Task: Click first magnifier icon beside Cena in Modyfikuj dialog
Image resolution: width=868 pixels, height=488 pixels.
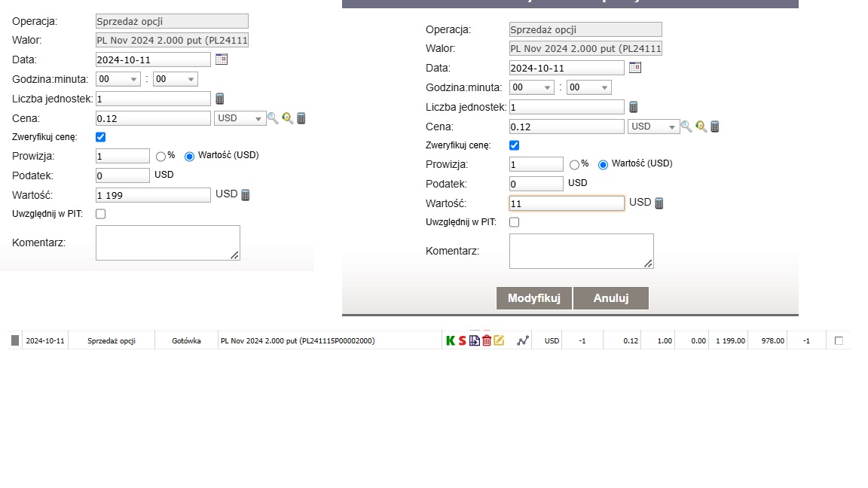Action: pyautogui.click(x=686, y=127)
